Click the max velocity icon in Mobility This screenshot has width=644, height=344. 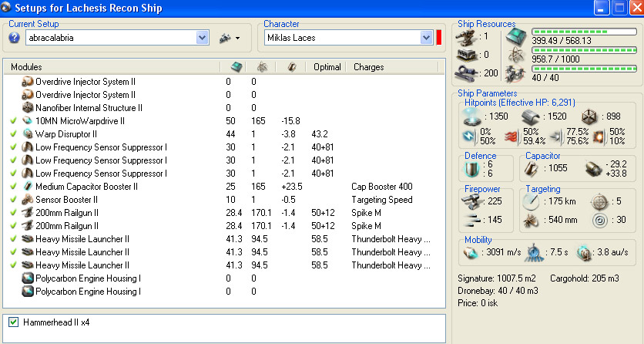coord(469,252)
